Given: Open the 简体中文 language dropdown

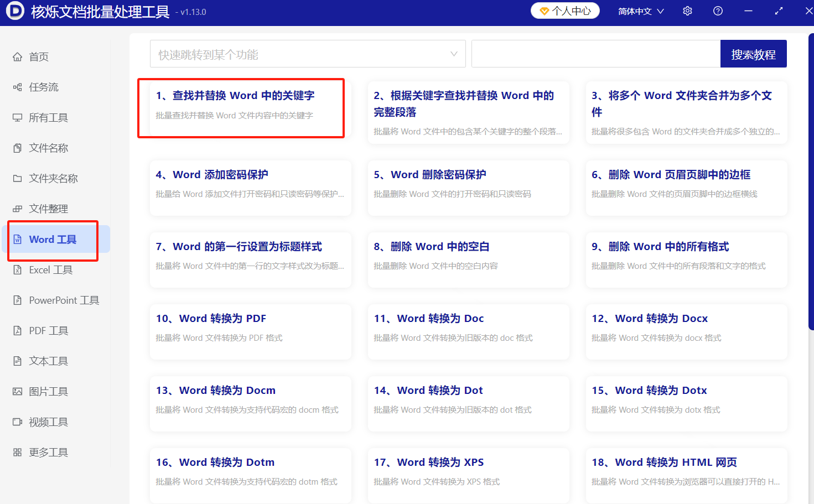Looking at the screenshot, I should (x=640, y=11).
